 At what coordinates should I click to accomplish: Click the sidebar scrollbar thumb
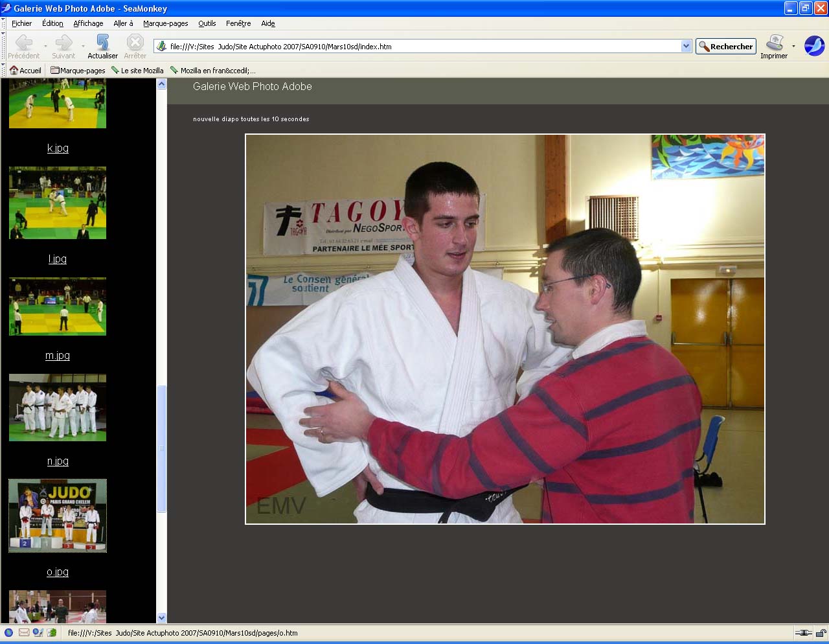coord(162,448)
